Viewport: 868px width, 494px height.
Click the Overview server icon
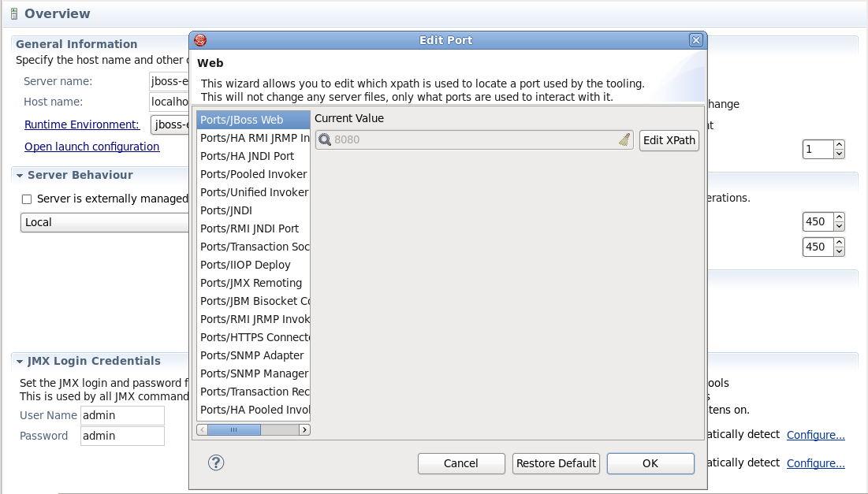click(14, 14)
